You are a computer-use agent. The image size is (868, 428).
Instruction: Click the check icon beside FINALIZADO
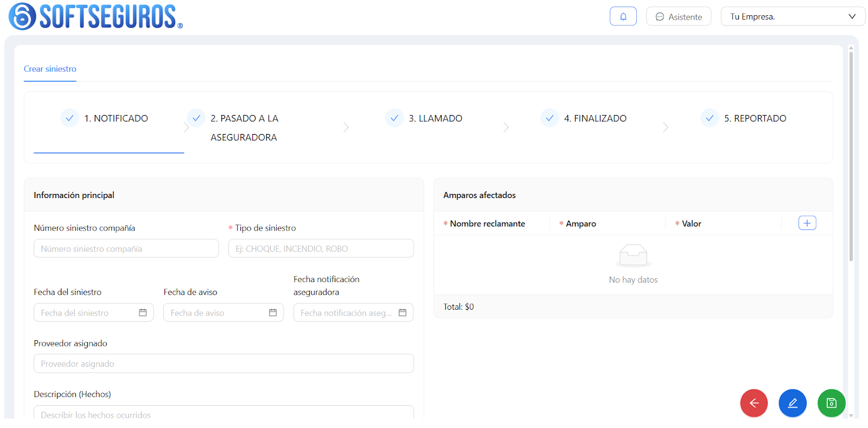(x=550, y=118)
